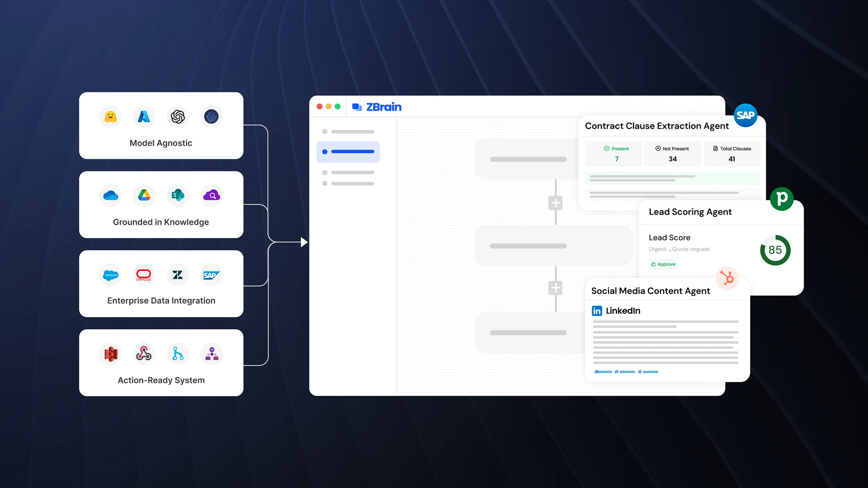Click the Salesforce icon
The image size is (868, 488).
(x=110, y=275)
